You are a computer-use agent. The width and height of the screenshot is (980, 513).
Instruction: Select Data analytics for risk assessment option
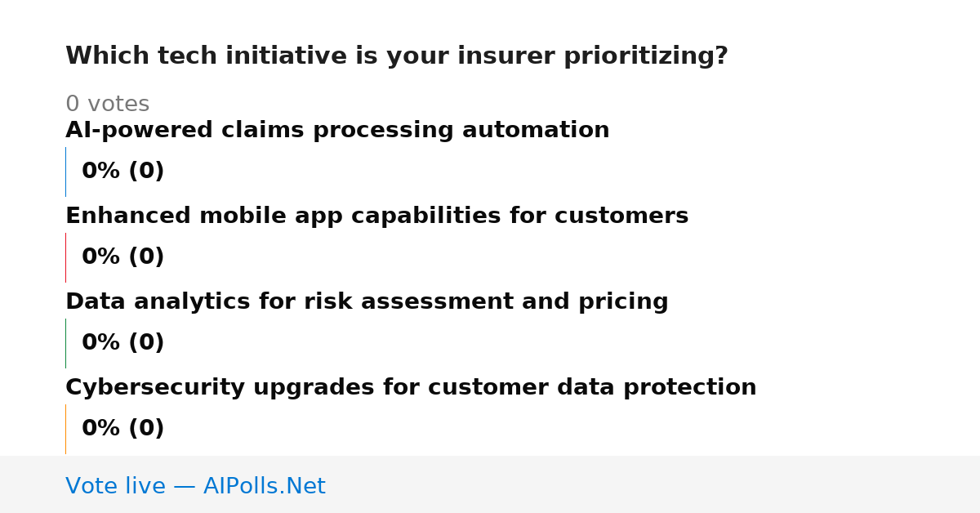pyautogui.click(x=367, y=302)
